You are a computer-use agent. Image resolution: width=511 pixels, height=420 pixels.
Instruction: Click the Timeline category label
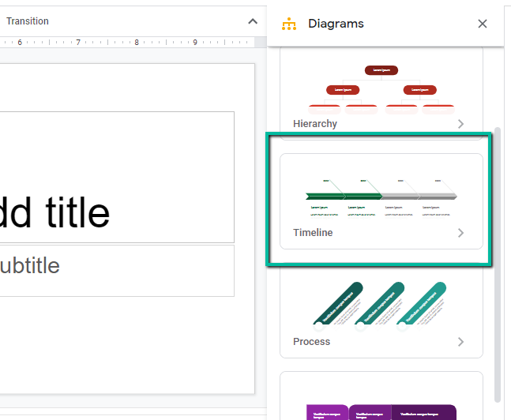point(313,233)
